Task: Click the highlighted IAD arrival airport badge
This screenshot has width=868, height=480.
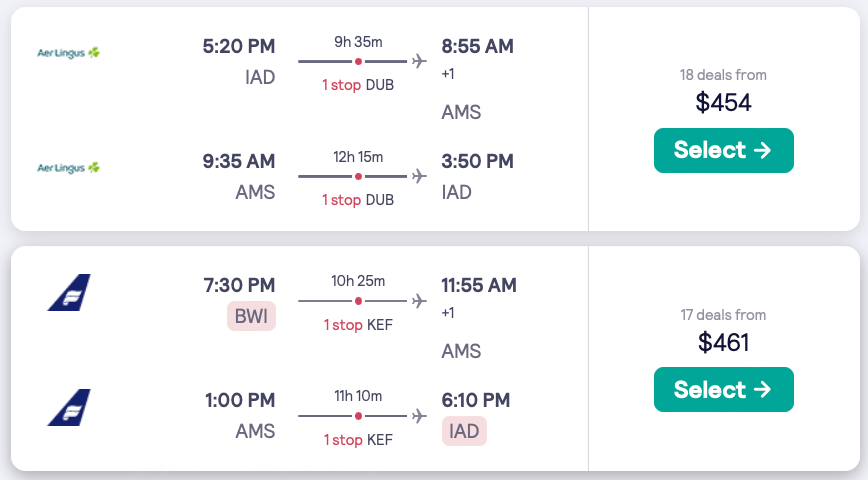Action: click(x=464, y=431)
